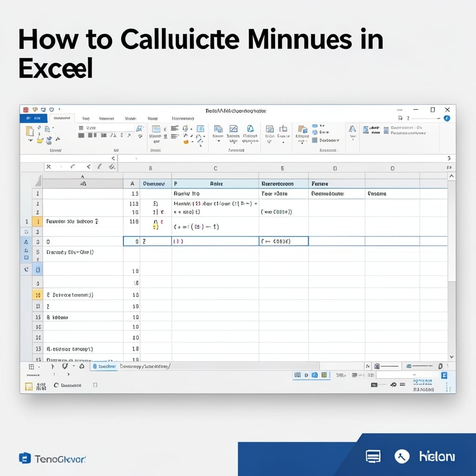This screenshot has height=476, width=476.
Task: Click the blue bell large ribbon icon
Action: pos(250,128)
